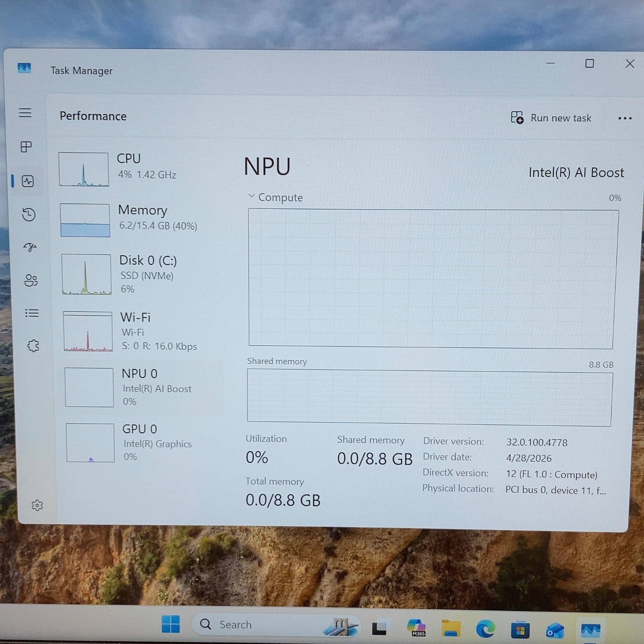Open the Details list page icon
The image size is (644, 644).
point(32,313)
